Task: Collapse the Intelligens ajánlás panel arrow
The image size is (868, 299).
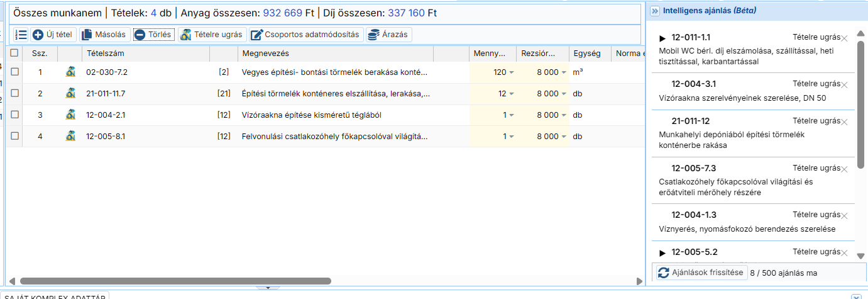Action: coord(654,11)
